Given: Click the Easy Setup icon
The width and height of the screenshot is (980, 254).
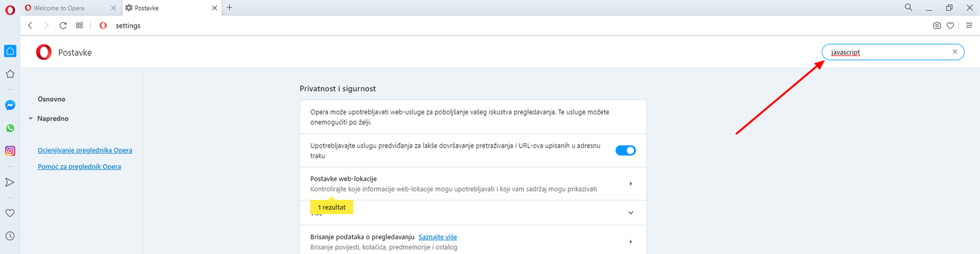Looking at the screenshot, I should (x=969, y=26).
